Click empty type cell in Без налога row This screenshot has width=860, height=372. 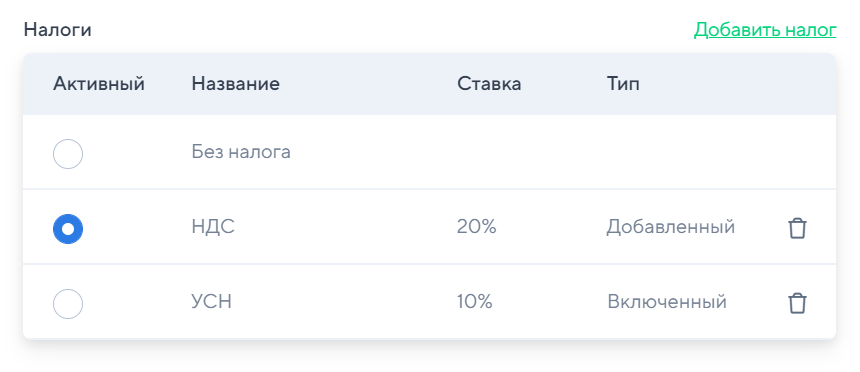point(680,152)
